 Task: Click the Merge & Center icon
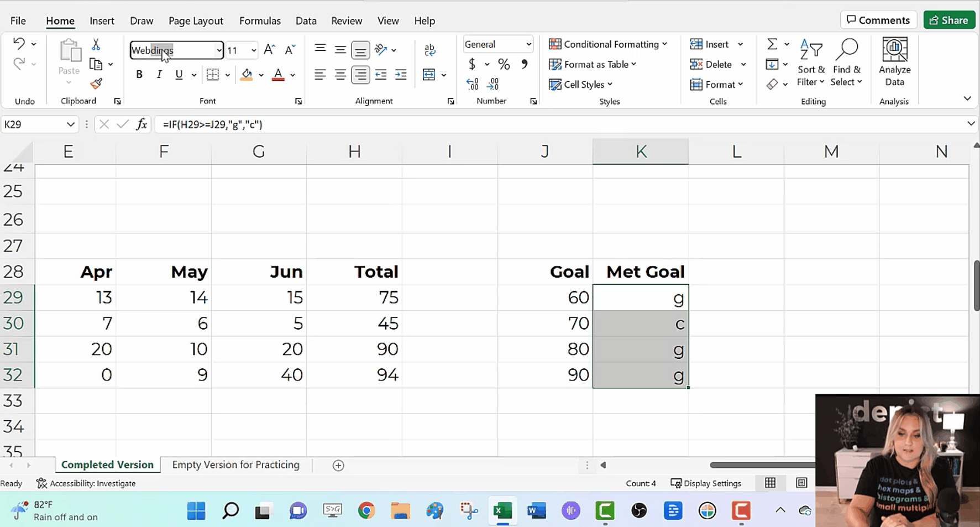(x=429, y=75)
